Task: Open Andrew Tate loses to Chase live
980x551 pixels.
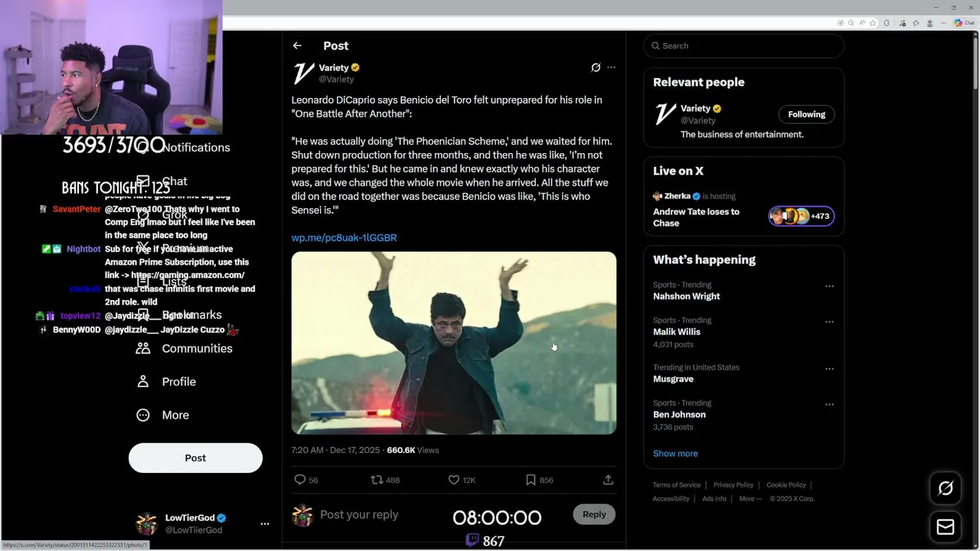Action: tap(696, 217)
